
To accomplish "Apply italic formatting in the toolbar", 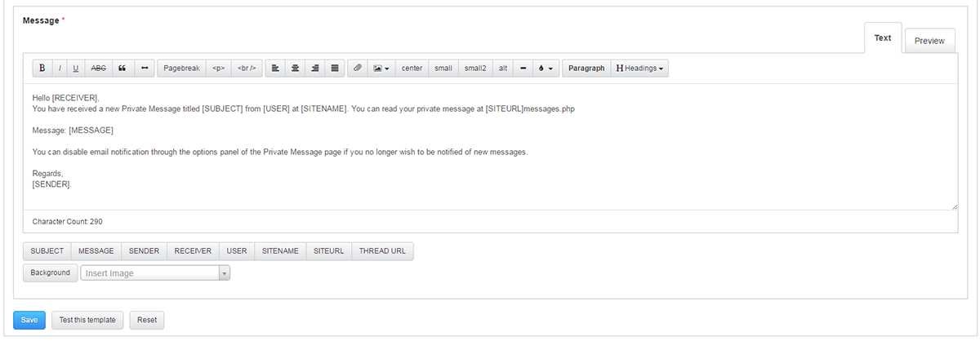I will [x=59, y=69].
